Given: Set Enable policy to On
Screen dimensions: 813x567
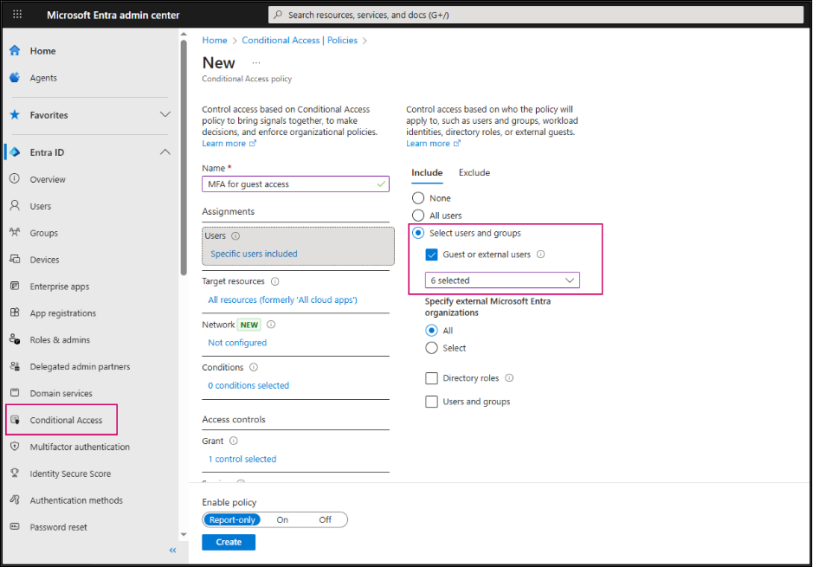Looking at the screenshot, I should coord(282,519).
